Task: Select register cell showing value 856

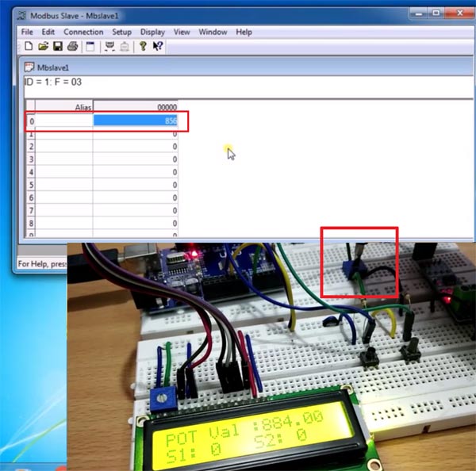Action: 136,121
